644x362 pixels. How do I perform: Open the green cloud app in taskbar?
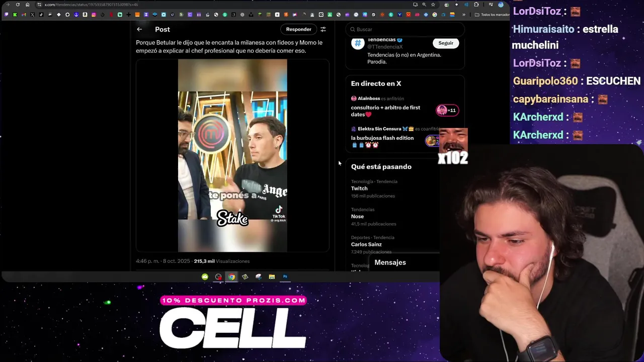point(205,277)
